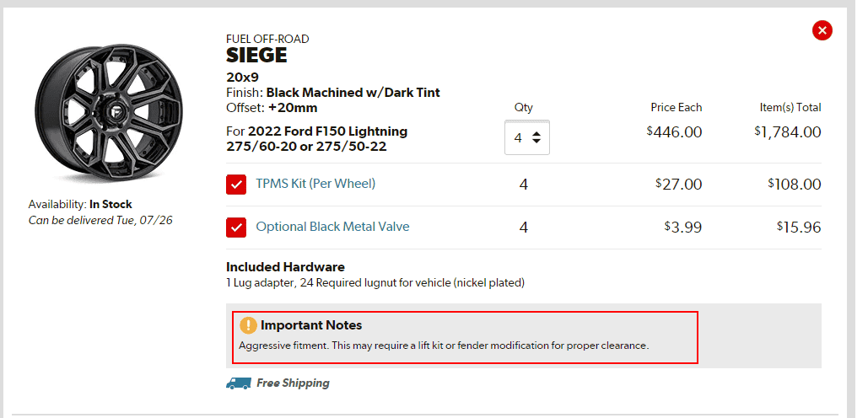
Task: Uncheck the TPMS Kit checkbox
Action: tap(236, 184)
